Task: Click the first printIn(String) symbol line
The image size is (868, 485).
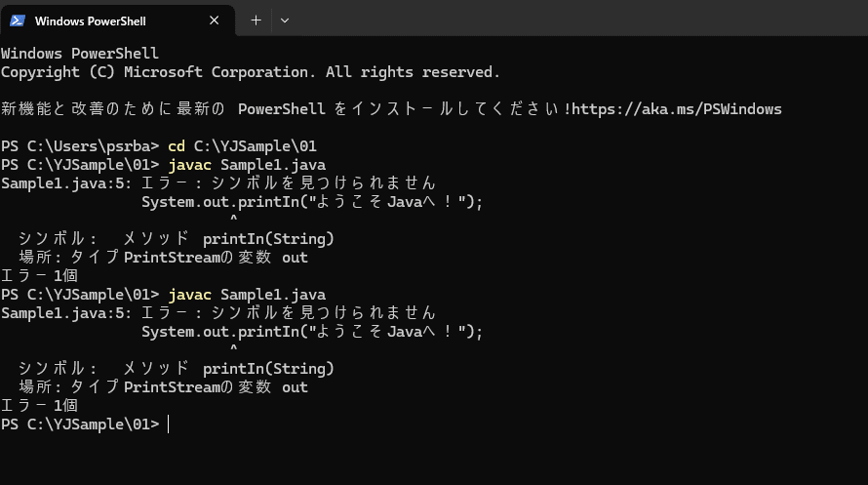Action: pos(177,239)
